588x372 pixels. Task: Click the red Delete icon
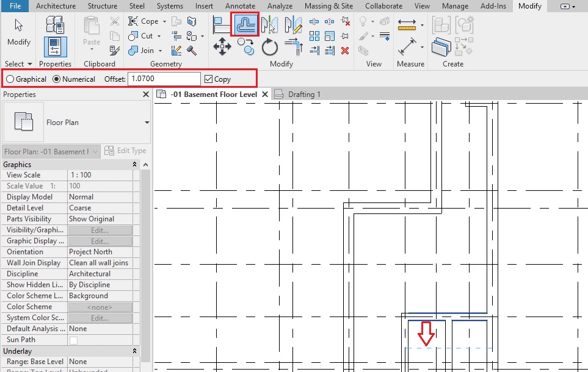[x=345, y=51]
